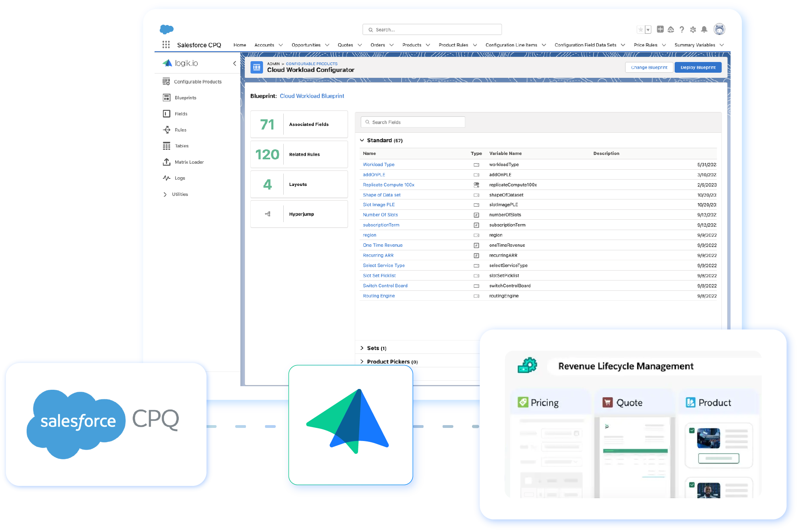Open the setup gear icon

(x=693, y=29)
